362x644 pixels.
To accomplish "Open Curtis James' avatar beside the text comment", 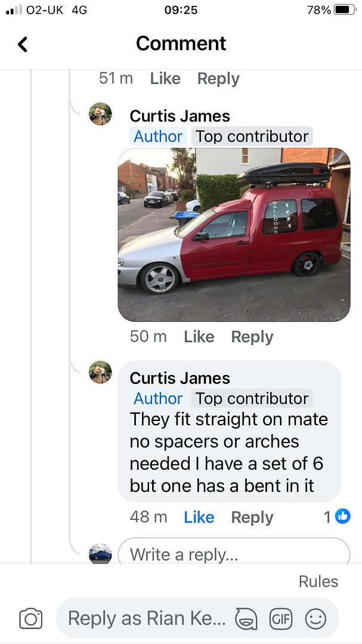I will (100, 372).
